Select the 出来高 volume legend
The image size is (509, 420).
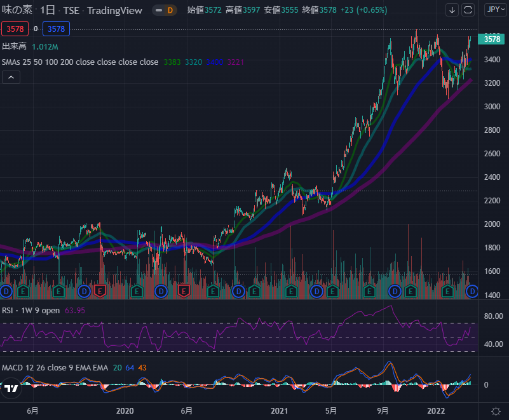click(14, 46)
